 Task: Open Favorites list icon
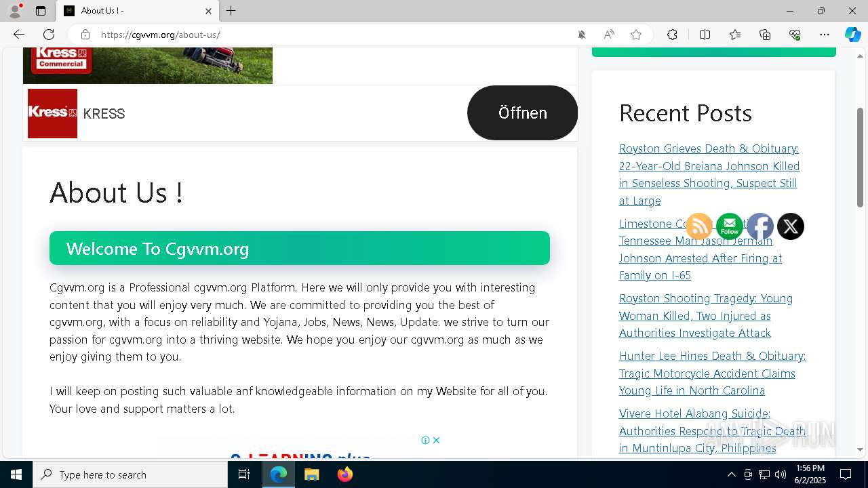pos(735,35)
